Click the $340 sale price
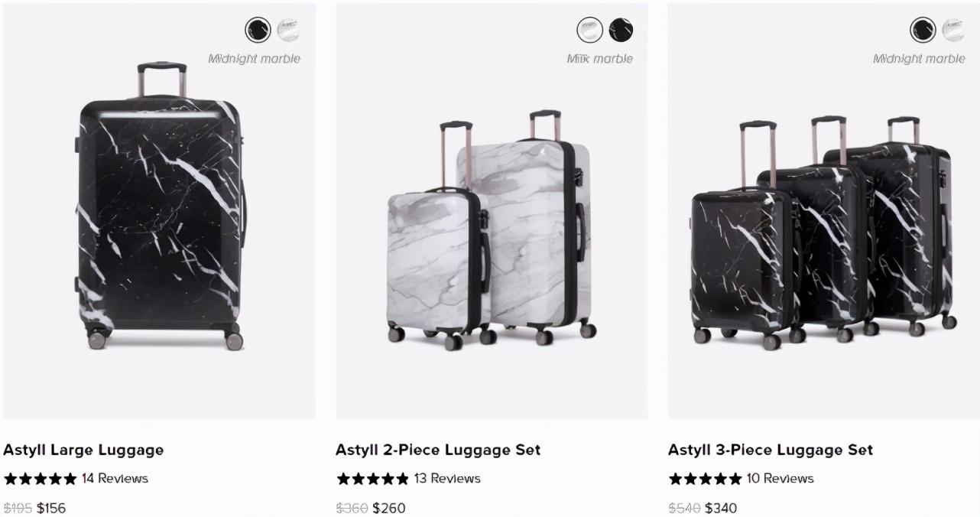This screenshot has height=517, width=980. point(721,508)
